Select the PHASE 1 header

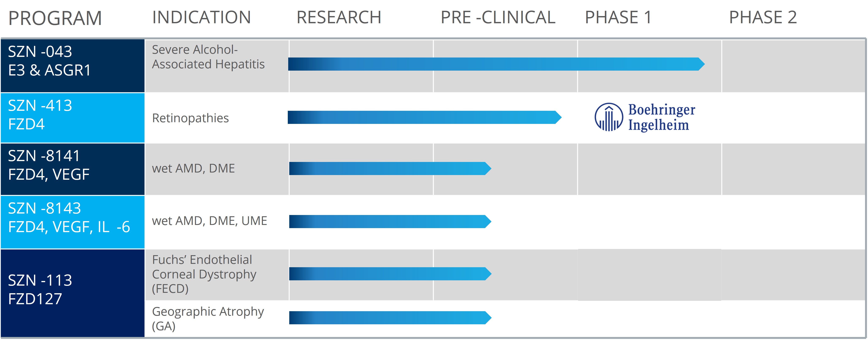tap(618, 18)
